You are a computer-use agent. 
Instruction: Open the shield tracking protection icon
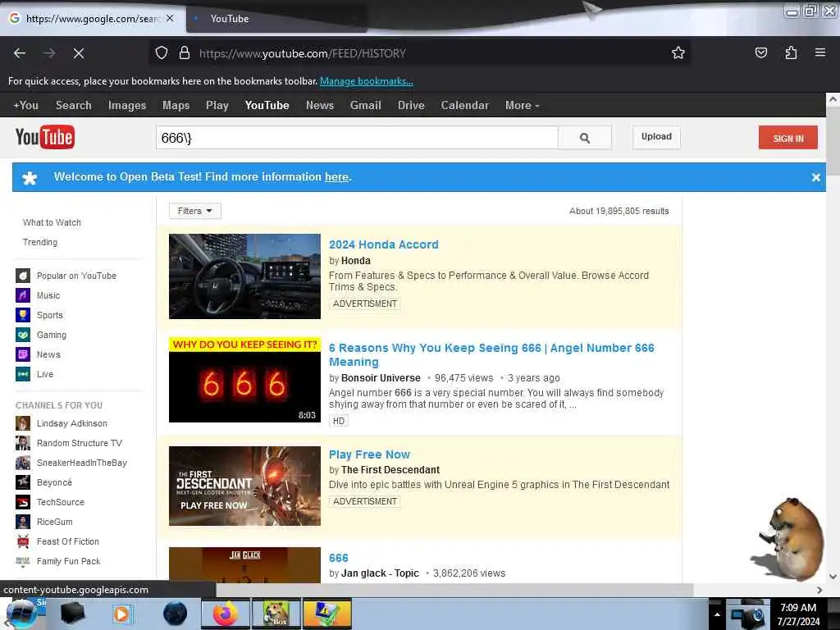pos(162,53)
